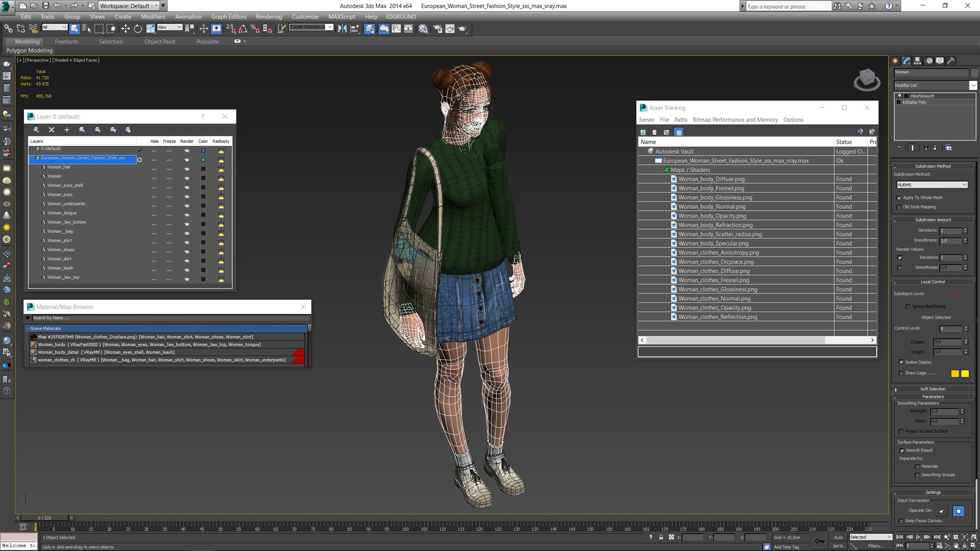Collapse the Scene Materials group
Image resolution: width=980 pixels, height=551 pixels.
click(28, 329)
